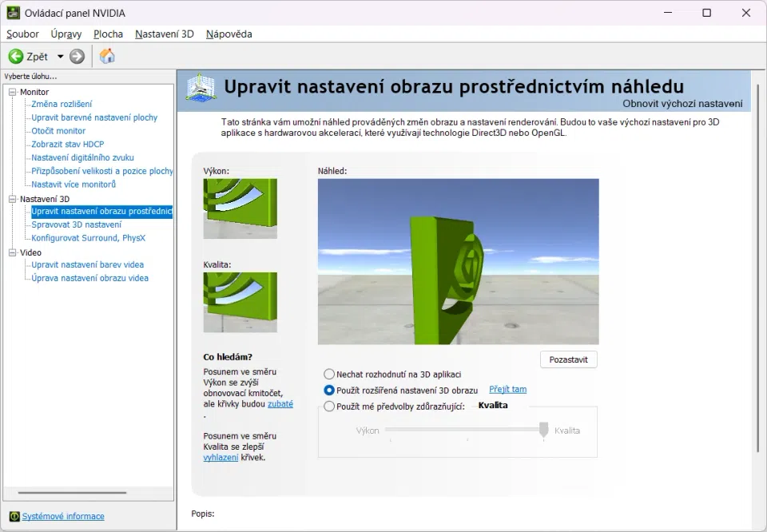Screen dimensions: 767x532
Task: Select Nechat rozhodnutí na 3D aplikaci
Action: coord(329,375)
